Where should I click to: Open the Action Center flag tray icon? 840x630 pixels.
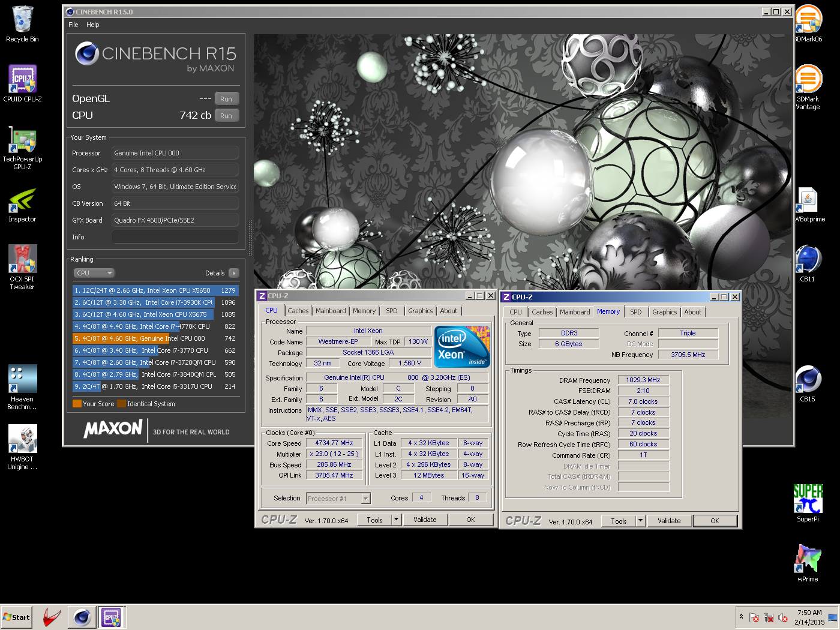pos(754,617)
